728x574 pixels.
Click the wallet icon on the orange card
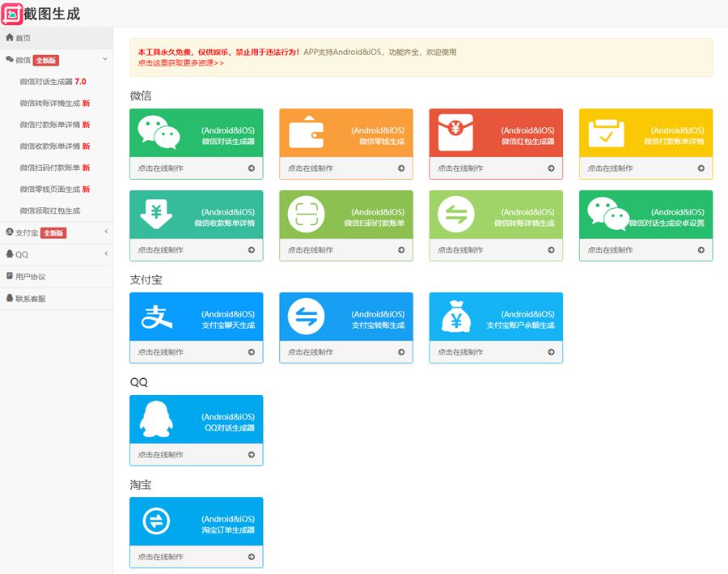[306, 132]
